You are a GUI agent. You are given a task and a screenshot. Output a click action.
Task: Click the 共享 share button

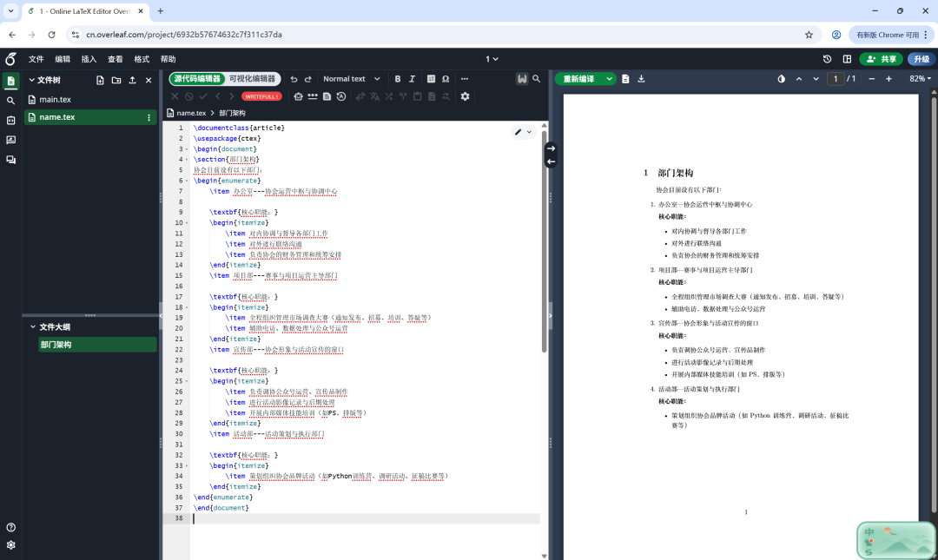click(x=881, y=59)
